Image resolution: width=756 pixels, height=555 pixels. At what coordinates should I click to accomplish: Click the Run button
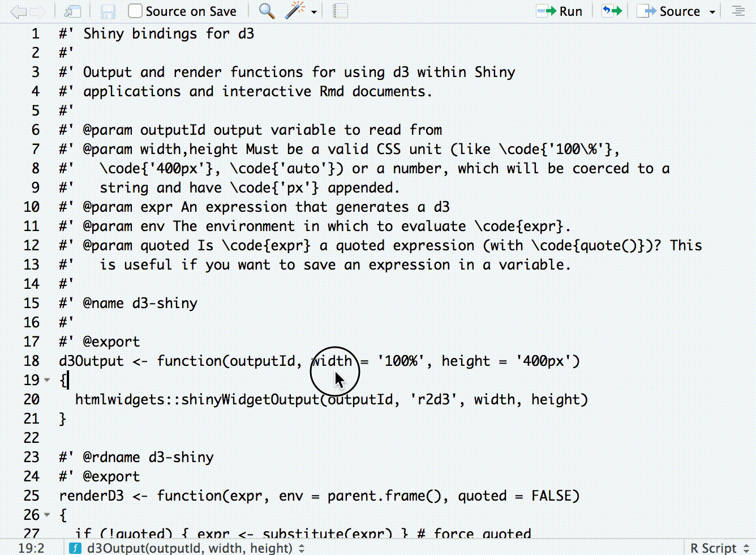(x=561, y=11)
